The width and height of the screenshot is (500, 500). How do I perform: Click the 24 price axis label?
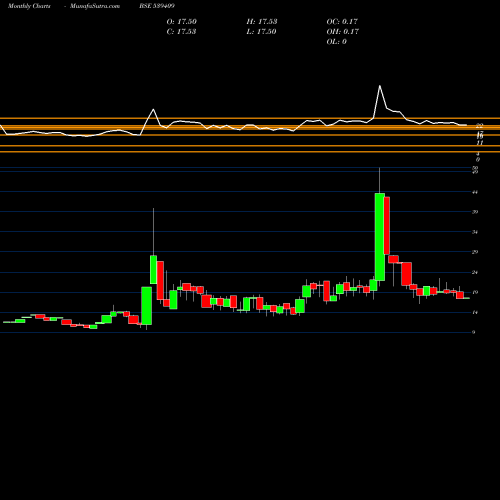475,272
